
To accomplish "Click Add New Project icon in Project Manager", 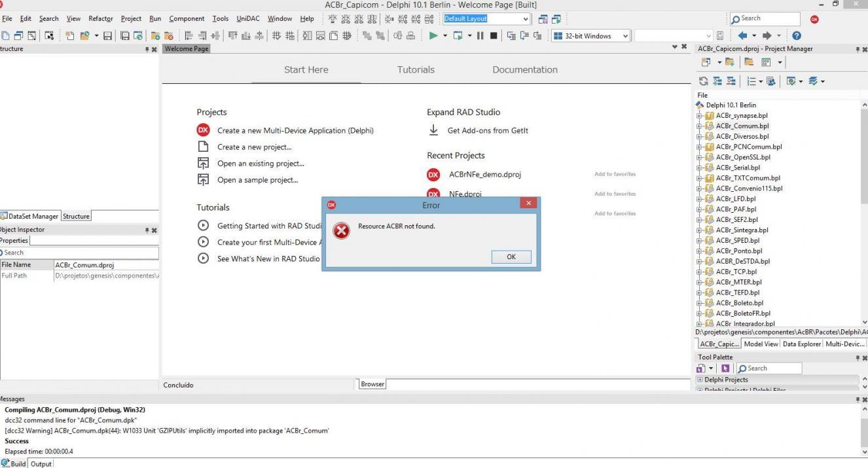I will (x=706, y=62).
